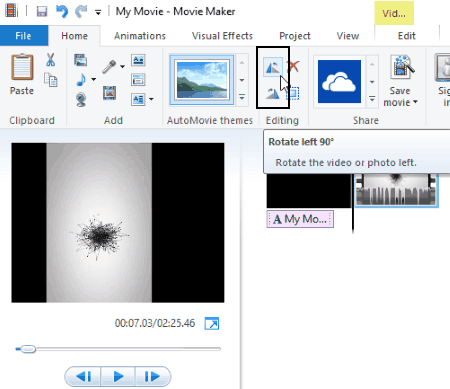Image resolution: width=450 pixels, height=389 pixels.
Task: Undo the last action
Action: tap(62, 12)
